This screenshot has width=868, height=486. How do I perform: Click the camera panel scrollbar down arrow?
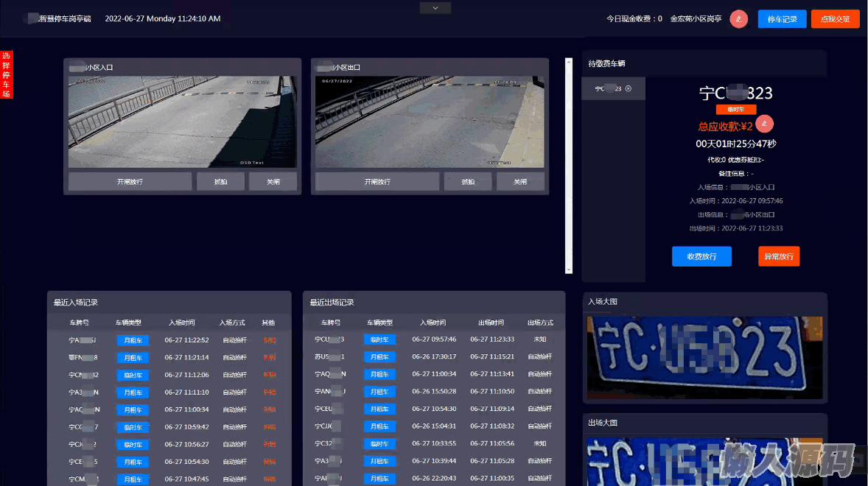click(568, 270)
